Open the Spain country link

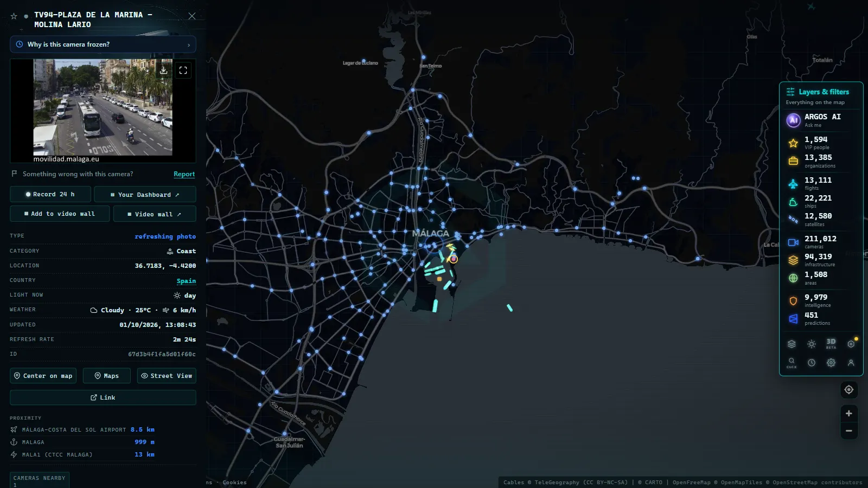[186, 281]
